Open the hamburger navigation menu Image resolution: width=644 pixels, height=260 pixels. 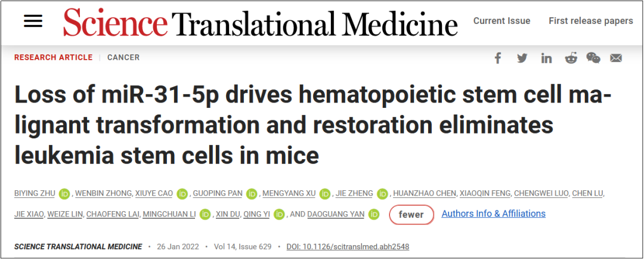coord(33,21)
